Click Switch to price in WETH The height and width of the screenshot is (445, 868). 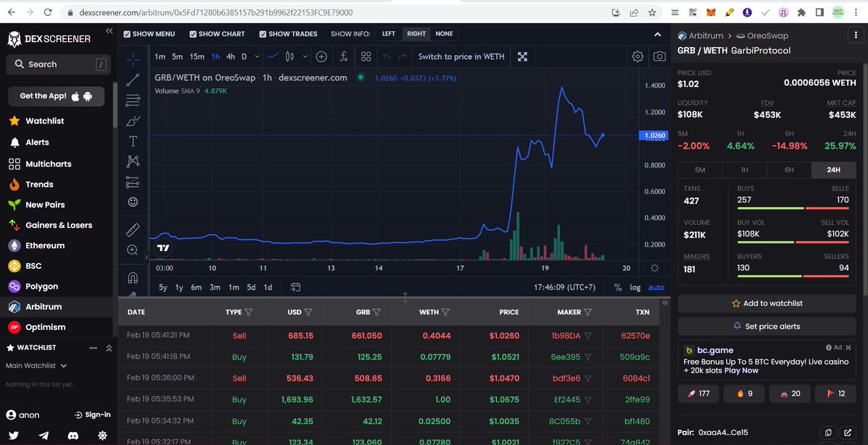[461, 56]
